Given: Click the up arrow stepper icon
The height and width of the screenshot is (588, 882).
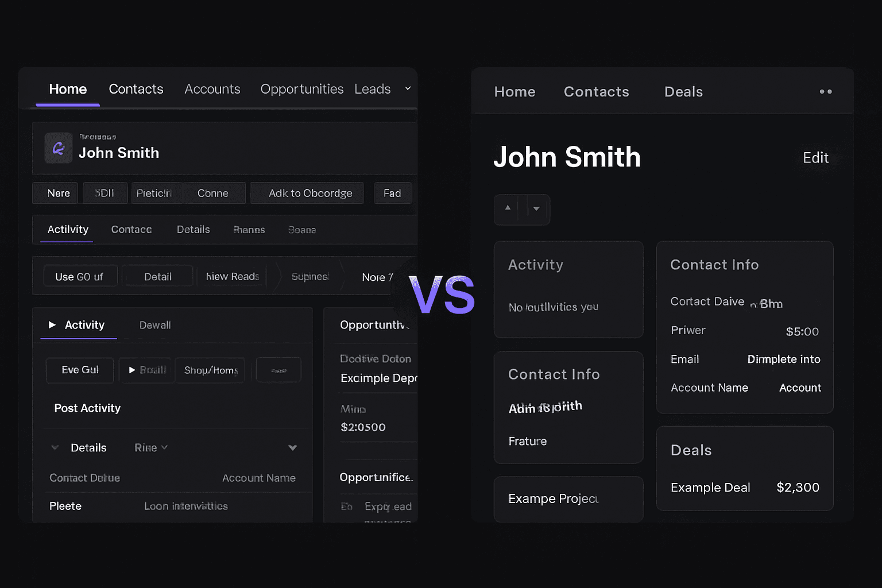Looking at the screenshot, I should point(508,209).
